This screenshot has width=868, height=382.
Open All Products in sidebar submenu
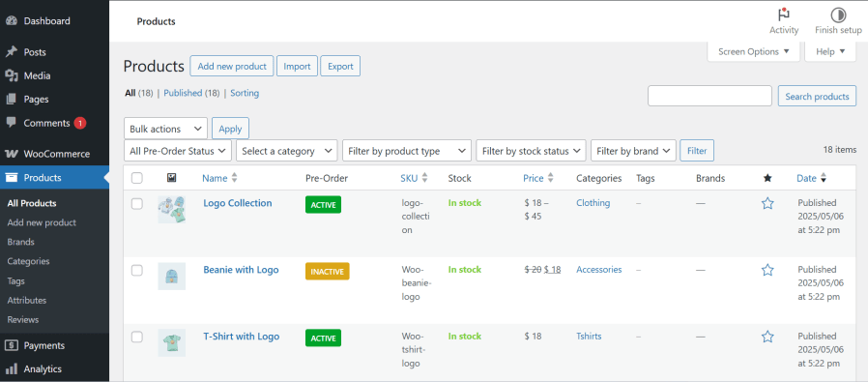tap(32, 203)
